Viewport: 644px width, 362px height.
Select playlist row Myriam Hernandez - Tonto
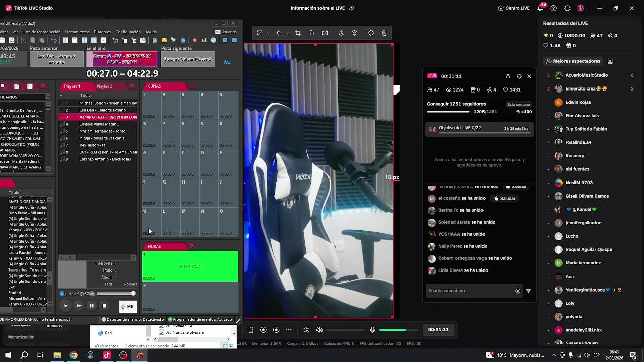pyautogui.click(x=98, y=131)
